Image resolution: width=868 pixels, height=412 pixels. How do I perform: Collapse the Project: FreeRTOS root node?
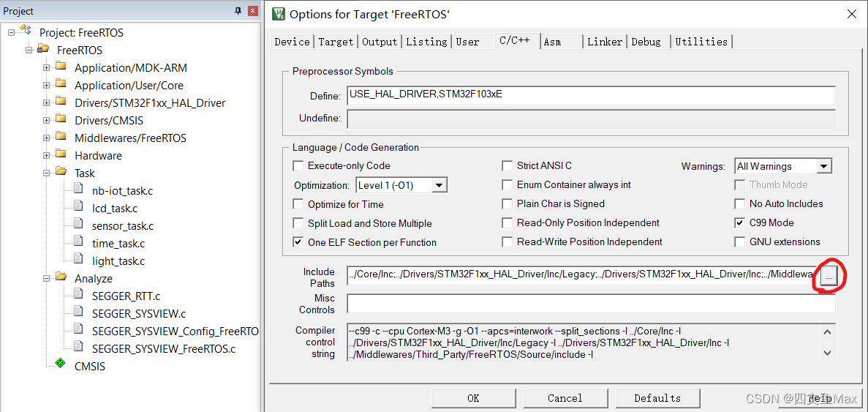pos(12,33)
